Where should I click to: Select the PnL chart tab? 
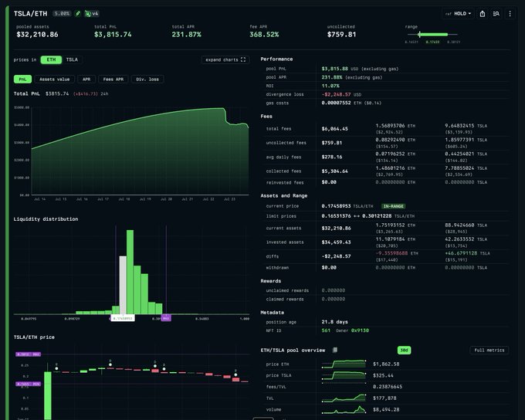(22, 79)
